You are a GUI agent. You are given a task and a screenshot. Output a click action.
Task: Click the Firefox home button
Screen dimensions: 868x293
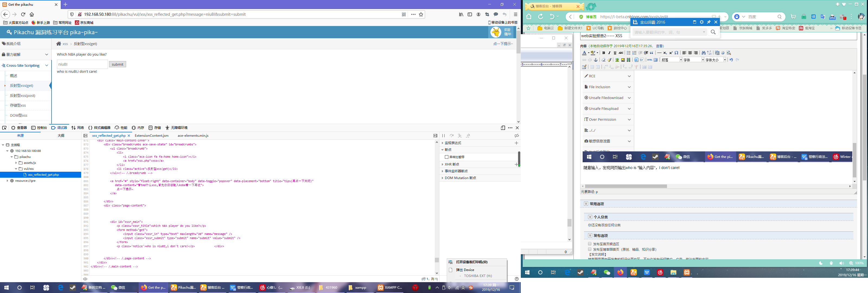point(32,14)
